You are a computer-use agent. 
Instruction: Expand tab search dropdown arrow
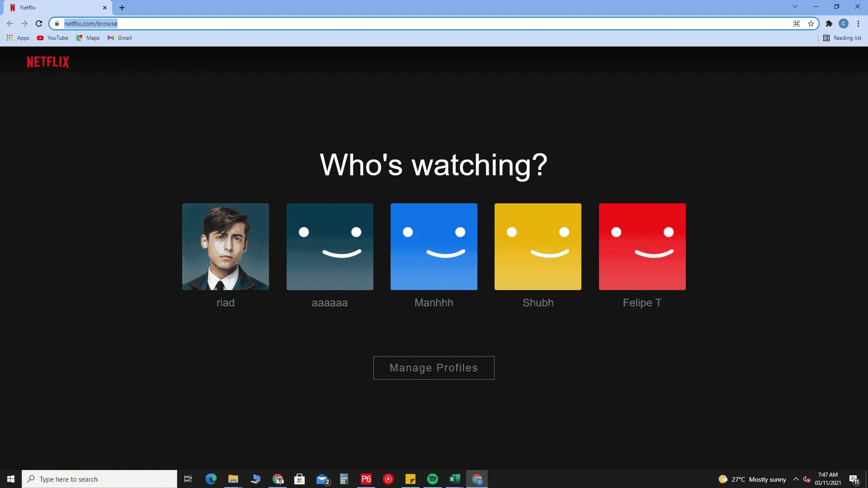[x=795, y=7]
